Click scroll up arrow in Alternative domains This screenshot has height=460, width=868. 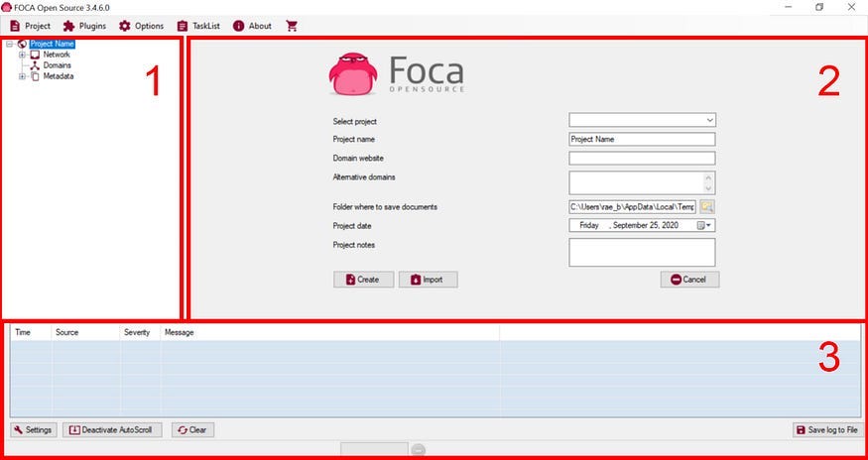tap(708, 177)
